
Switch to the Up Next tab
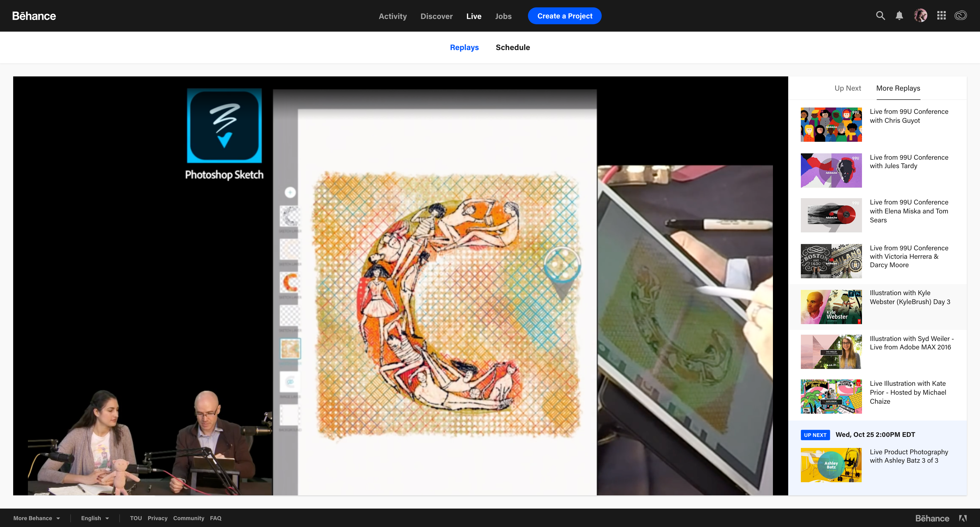(847, 88)
